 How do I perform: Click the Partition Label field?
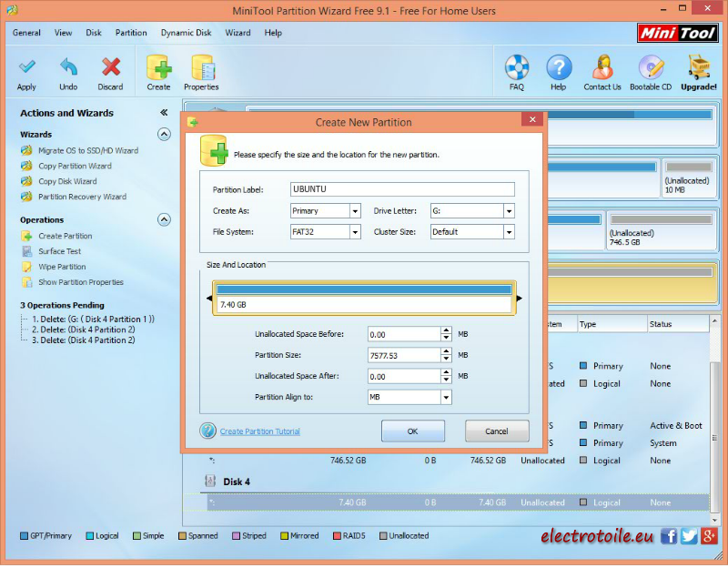coord(402,189)
